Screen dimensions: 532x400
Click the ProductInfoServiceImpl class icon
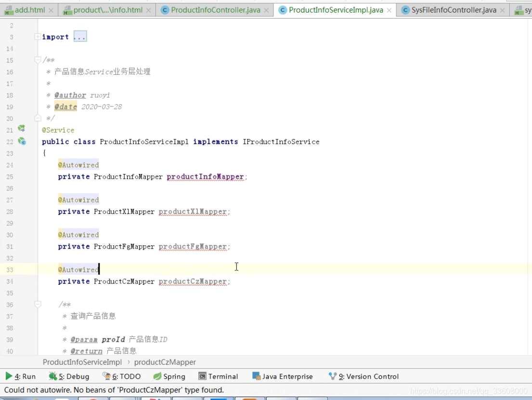tap(282, 11)
